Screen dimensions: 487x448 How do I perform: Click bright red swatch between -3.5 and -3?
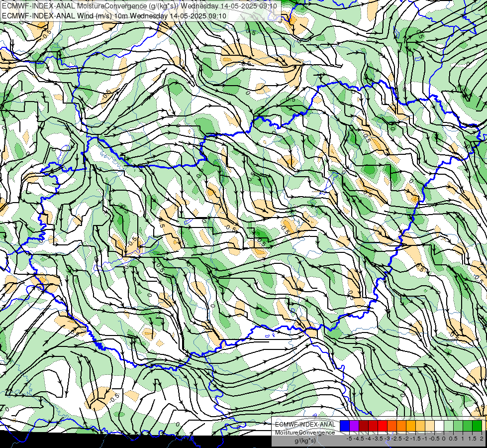tap(383, 426)
